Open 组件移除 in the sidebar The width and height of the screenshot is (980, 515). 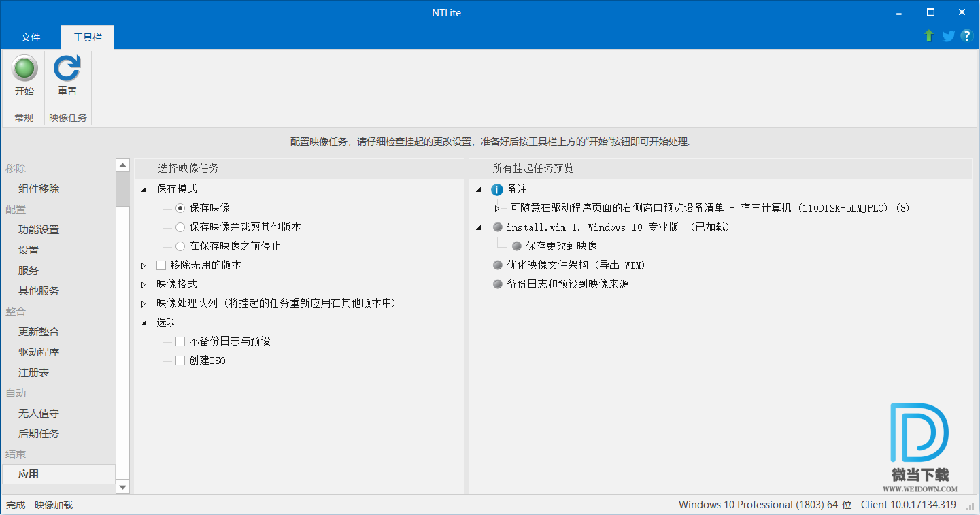(39, 189)
